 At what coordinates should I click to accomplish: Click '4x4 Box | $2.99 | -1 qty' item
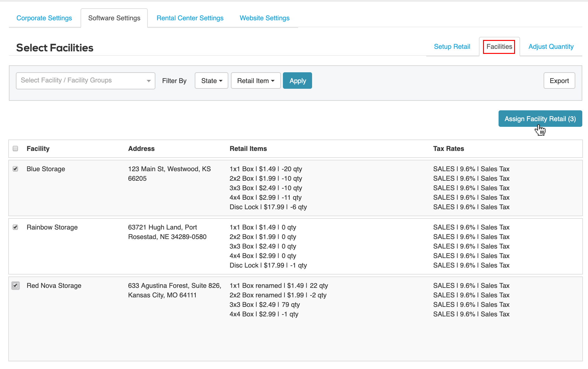pos(264,314)
